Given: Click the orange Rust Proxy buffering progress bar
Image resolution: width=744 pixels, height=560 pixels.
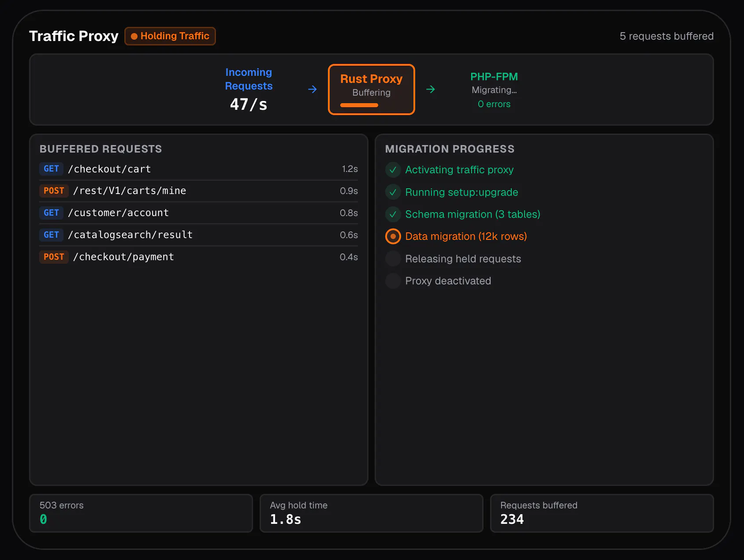Looking at the screenshot, I should coord(359,105).
